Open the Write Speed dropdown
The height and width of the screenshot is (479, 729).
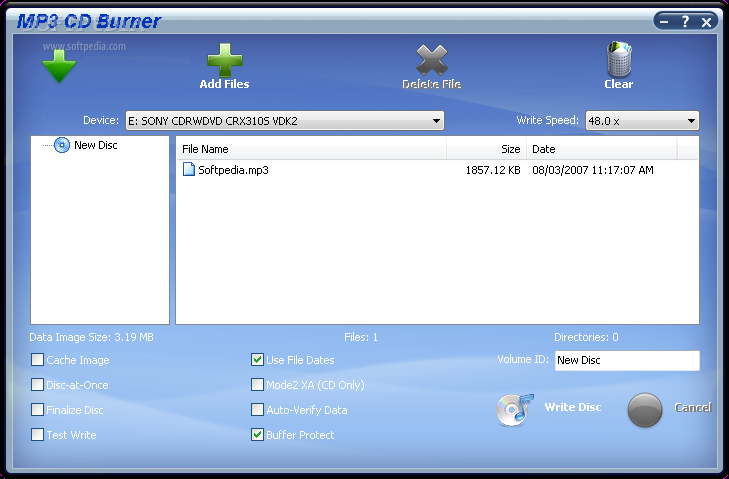tap(642, 121)
